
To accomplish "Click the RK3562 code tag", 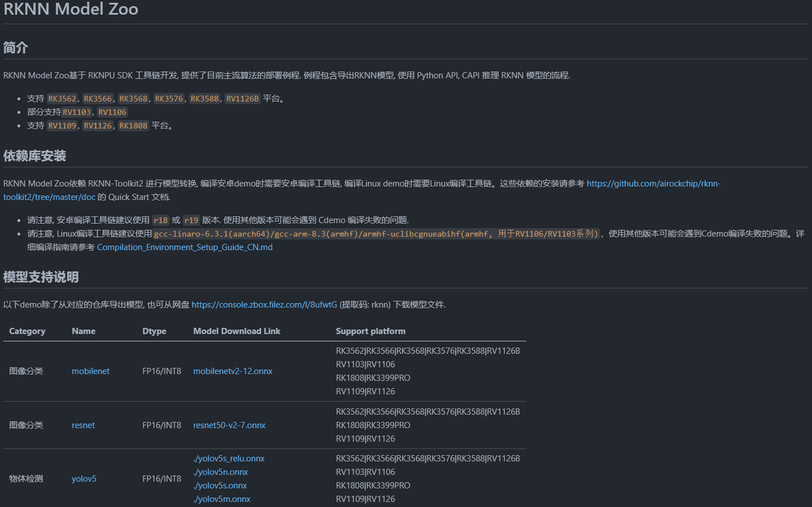I will (x=62, y=99).
